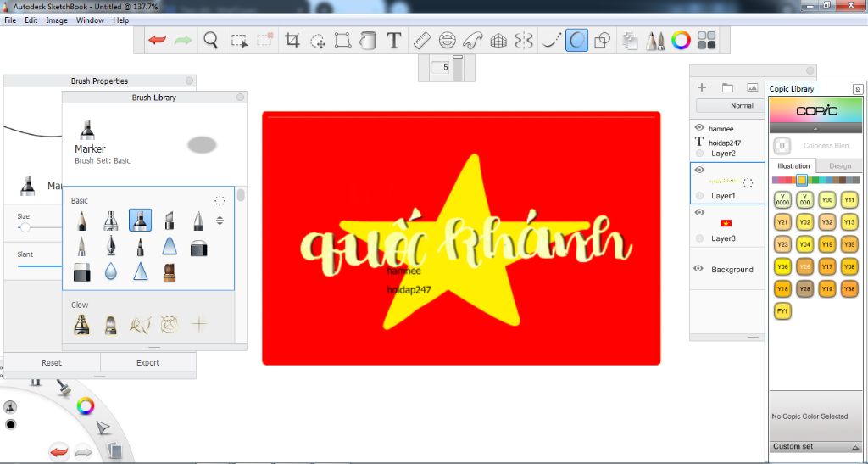The height and width of the screenshot is (464, 868).
Task: Open the File menu
Action: (10, 20)
